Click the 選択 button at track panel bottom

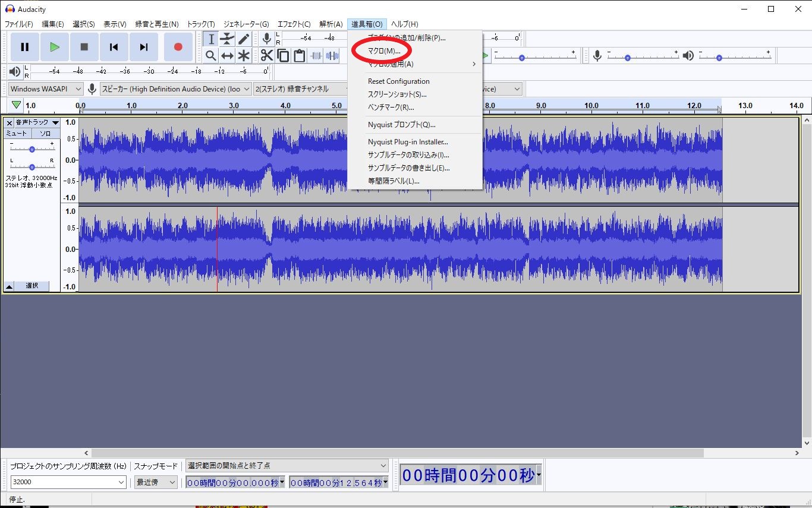[32, 286]
